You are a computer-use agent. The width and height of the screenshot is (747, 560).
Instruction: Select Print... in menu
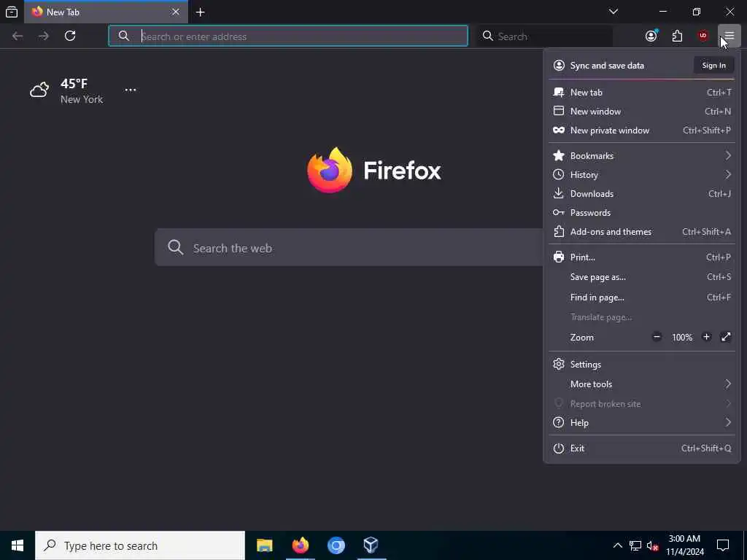point(642,257)
